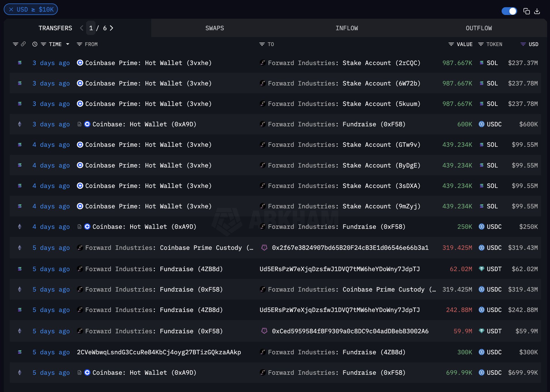Open Ud5ERsPzW7 address on $242.88M row
The width and height of the screenshot is (550, 392).
coord(340,310)
